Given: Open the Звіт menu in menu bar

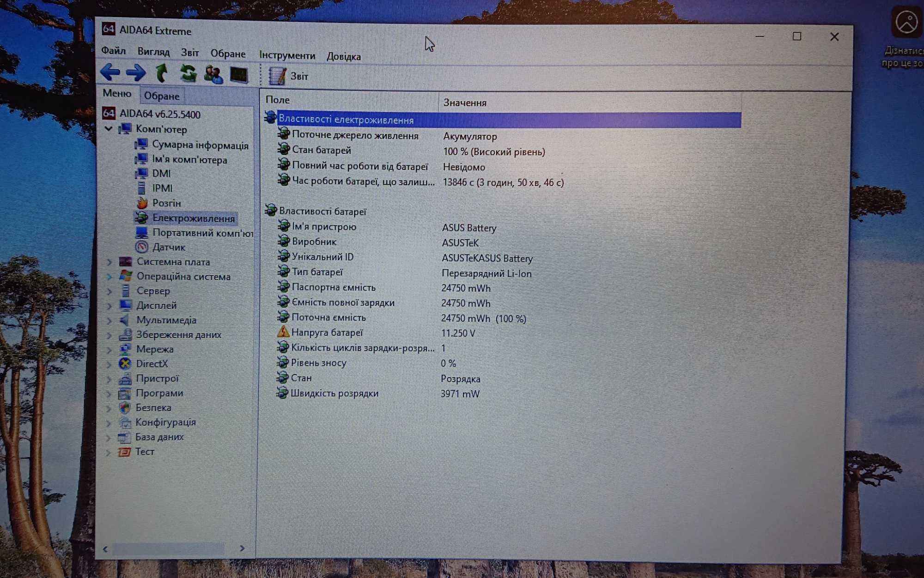Looking at the screenshot, I should 190,53.
